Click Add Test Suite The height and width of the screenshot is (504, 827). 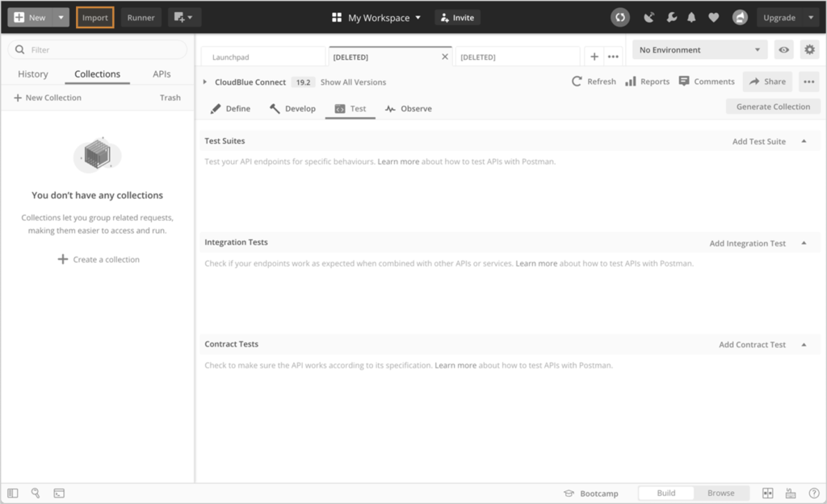click(759, 141)
